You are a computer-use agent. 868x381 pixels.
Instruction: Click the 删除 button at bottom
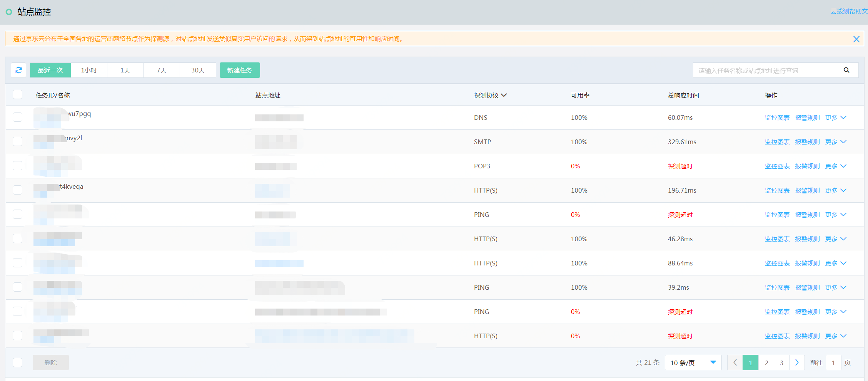(x=50, y=363)
